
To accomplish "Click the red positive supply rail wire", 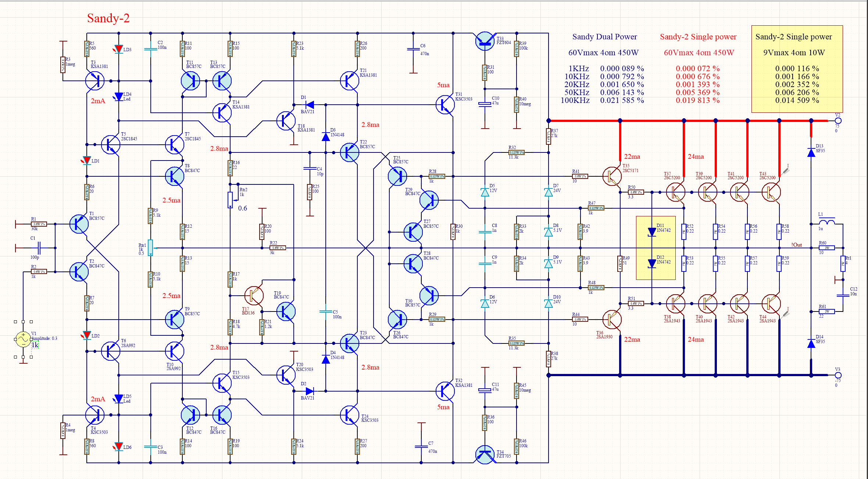I will 687,120.
